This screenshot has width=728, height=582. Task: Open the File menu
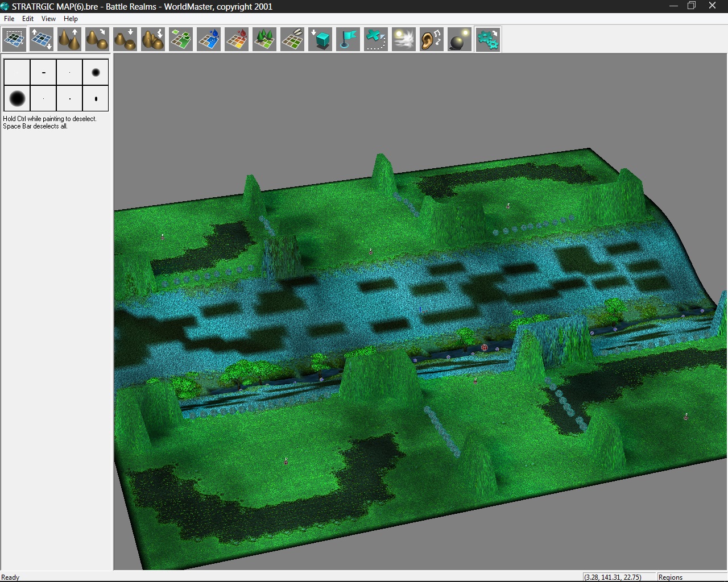point(9,18)
